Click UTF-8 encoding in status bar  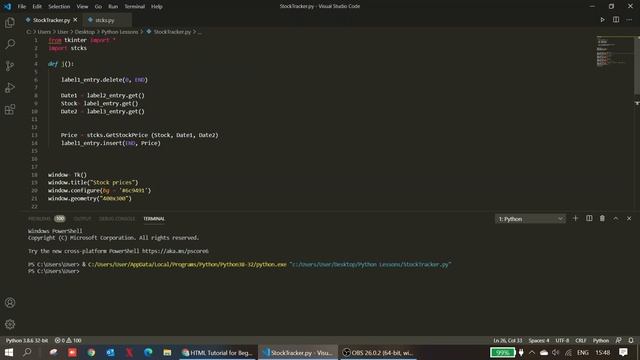tap(562, 340)
